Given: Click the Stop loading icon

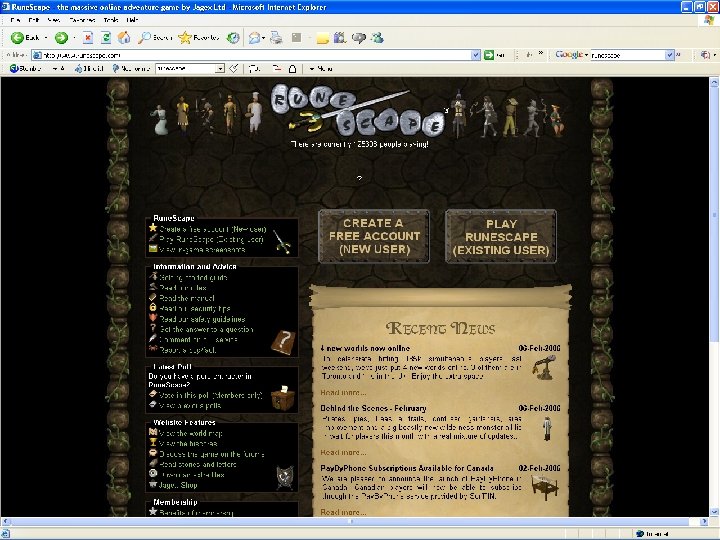Looking at the screenshot, I should click(x=88, y=38).
